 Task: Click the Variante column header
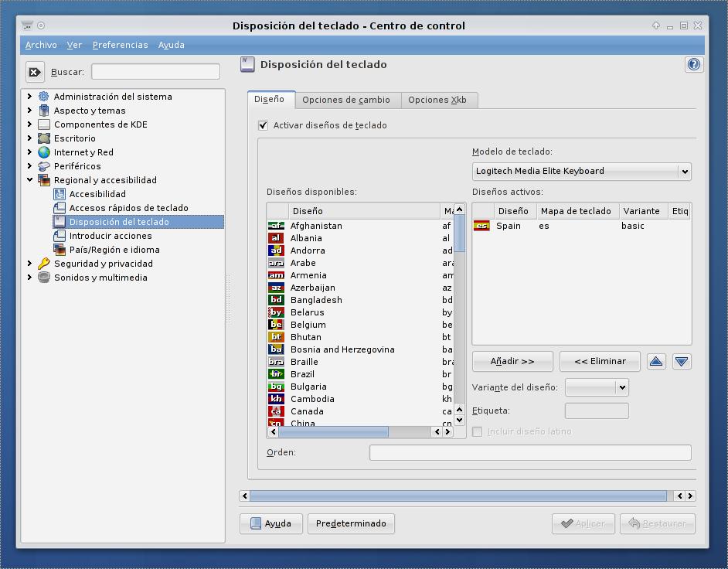coord(643,211)
